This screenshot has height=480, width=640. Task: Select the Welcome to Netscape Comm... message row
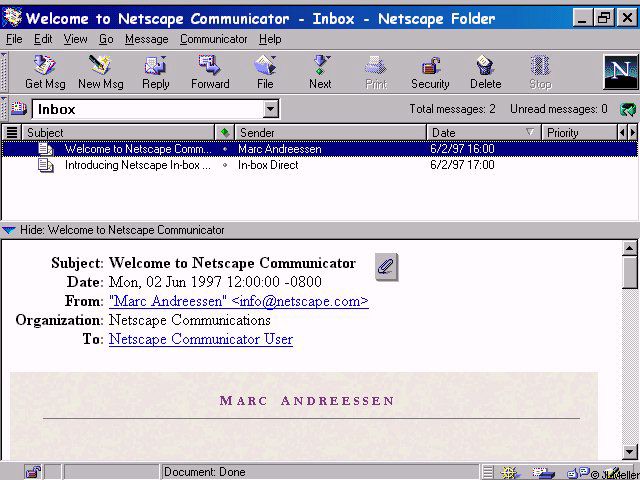(x=320, y=149)
